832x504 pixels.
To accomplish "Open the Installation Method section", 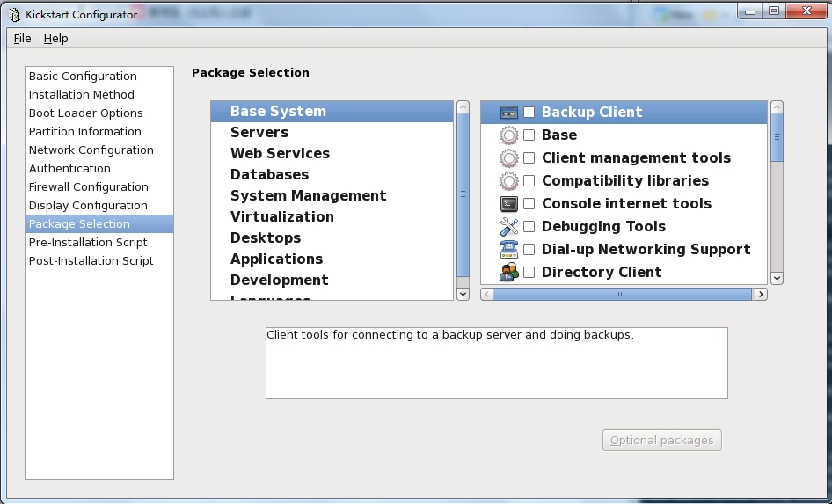I will point(99,94).
